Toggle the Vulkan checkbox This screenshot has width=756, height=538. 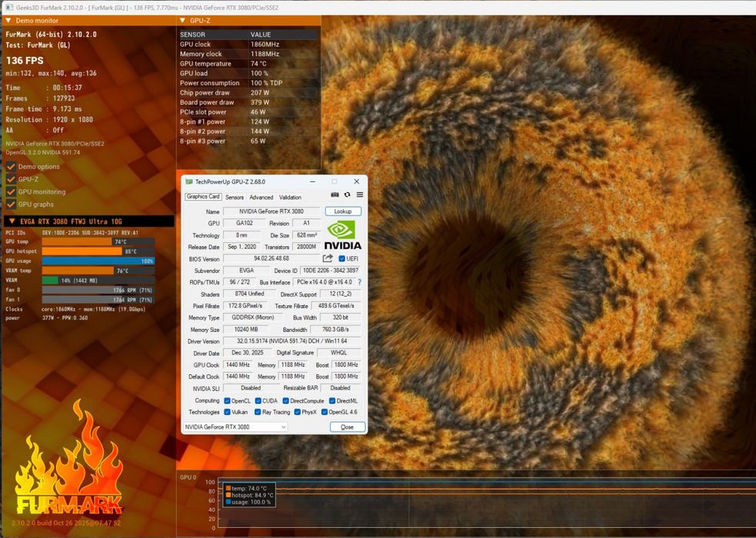point(227,412)
